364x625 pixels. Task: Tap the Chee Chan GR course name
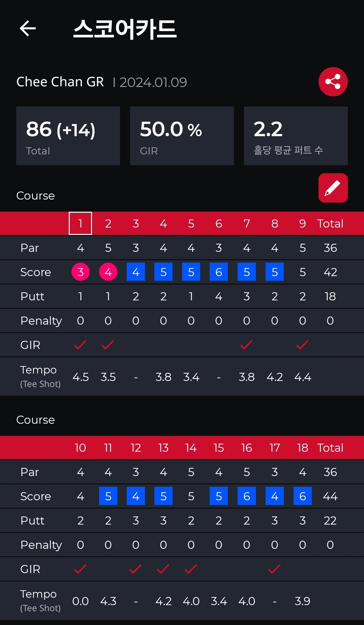(60, 82)
